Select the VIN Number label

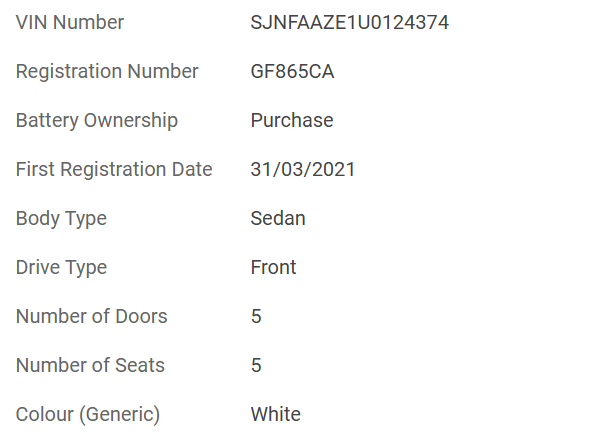70,22
